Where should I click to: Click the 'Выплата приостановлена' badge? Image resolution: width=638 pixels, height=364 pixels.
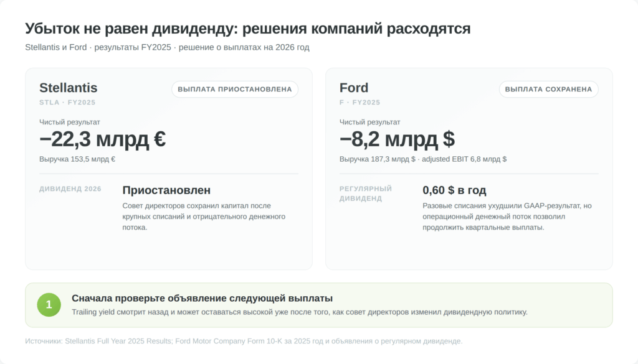coord(235,90)
